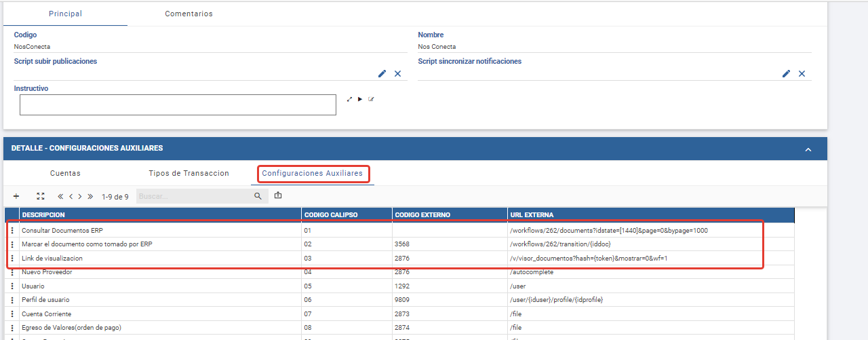Open the Cuentas tab
Screen dimensions: 868x340
pos(65,174)
